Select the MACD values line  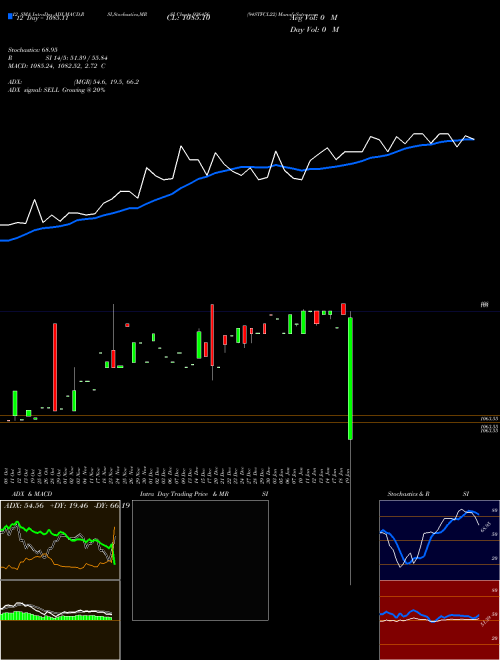tap(56, 66)
